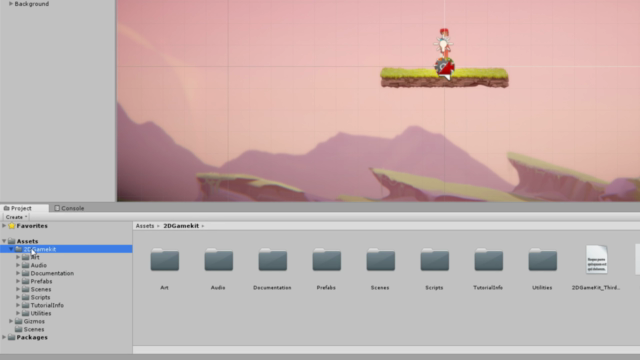Expand the Audio folder in tree
The height and width of the screenshot is (360, 640).
[18, 265]
